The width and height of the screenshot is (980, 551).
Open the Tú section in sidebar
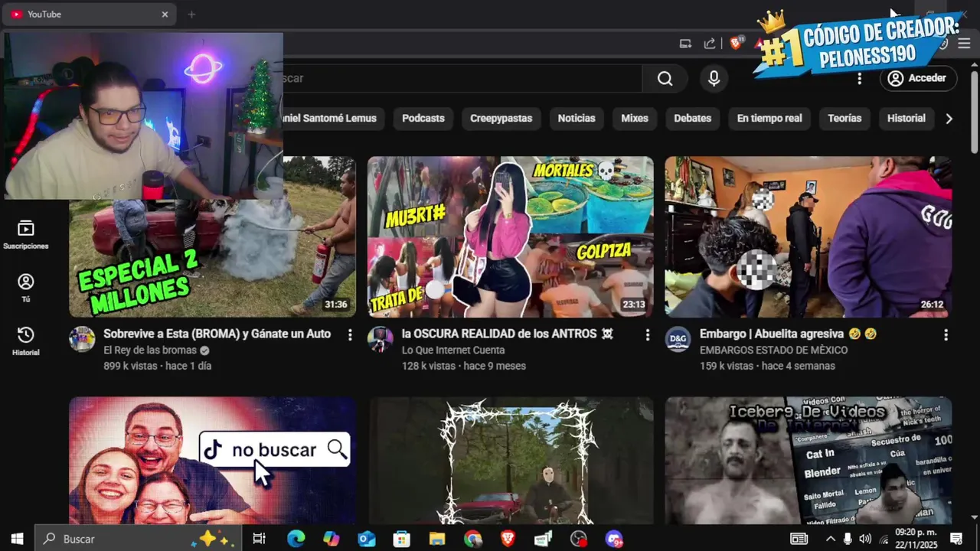(x=26, y=288)
